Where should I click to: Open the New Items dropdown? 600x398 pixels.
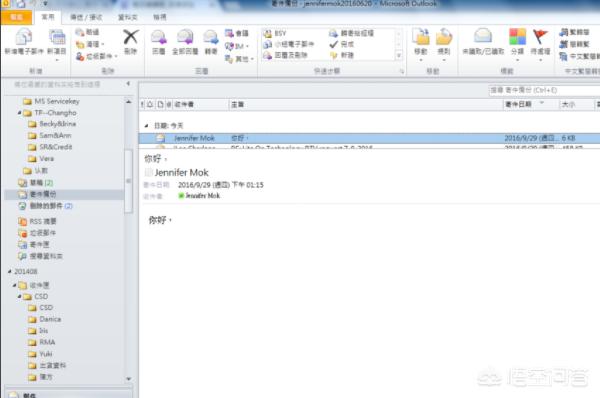[57, 44]
